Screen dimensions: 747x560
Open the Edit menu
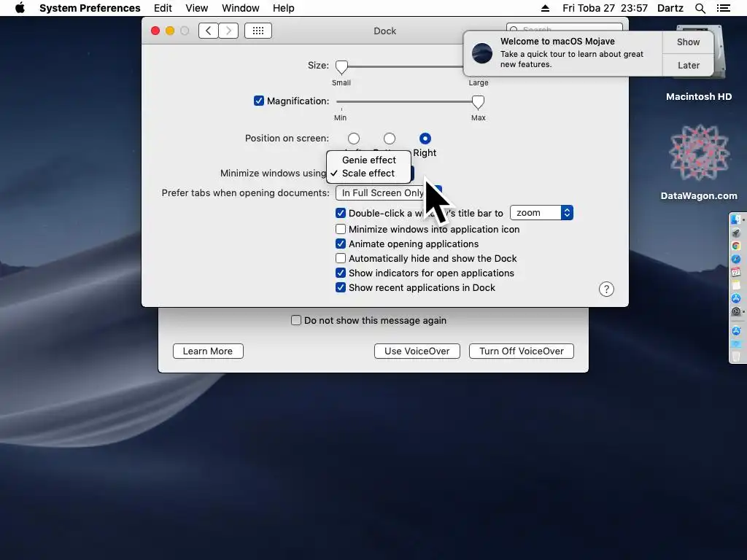click(163, 8)
